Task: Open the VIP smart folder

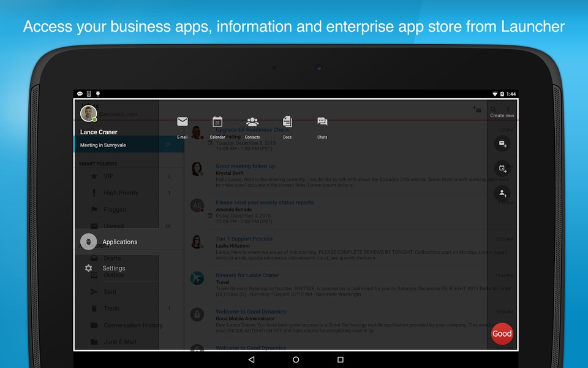Action: 129,176
